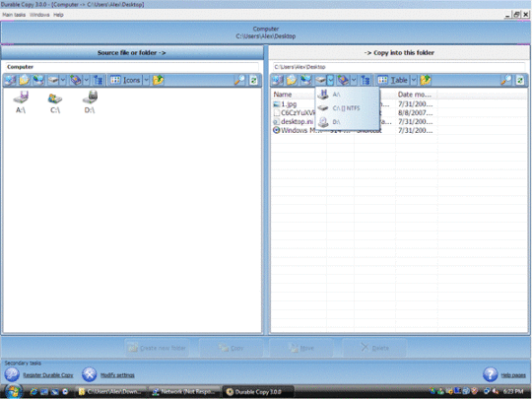Click the Date modified column header

tap(416, 95)
